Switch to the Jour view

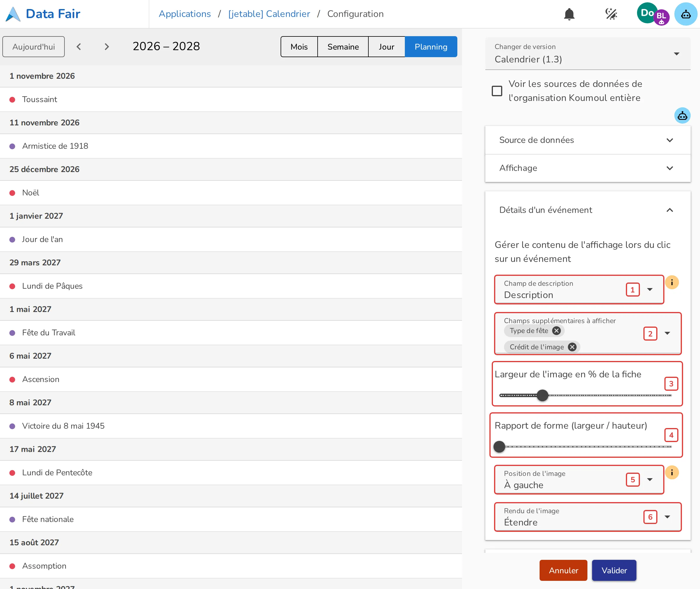click(386, 47)
